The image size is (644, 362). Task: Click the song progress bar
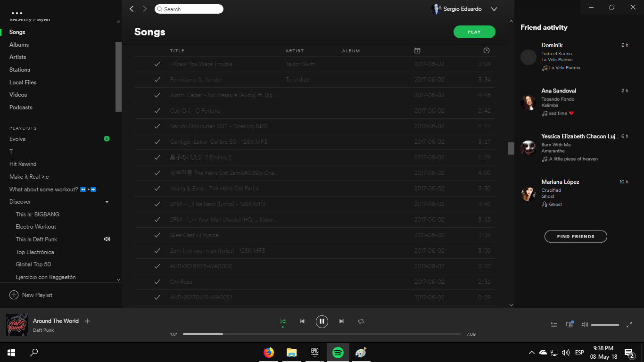[x=322, y=334]
